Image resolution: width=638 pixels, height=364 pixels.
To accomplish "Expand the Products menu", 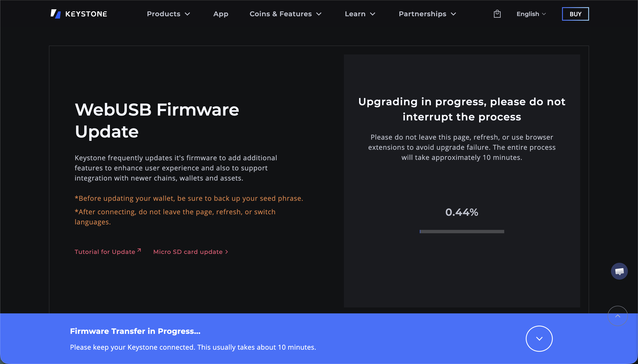I will (168, 14).
